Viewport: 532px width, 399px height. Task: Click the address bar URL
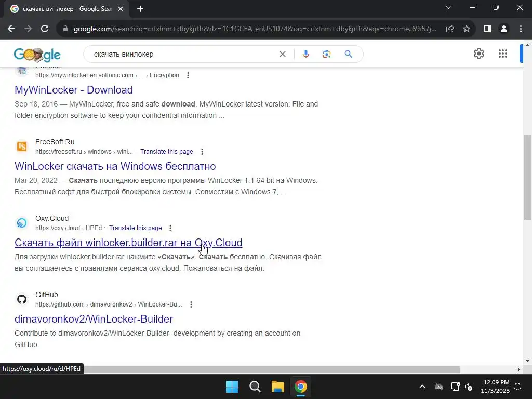[255, 29]
